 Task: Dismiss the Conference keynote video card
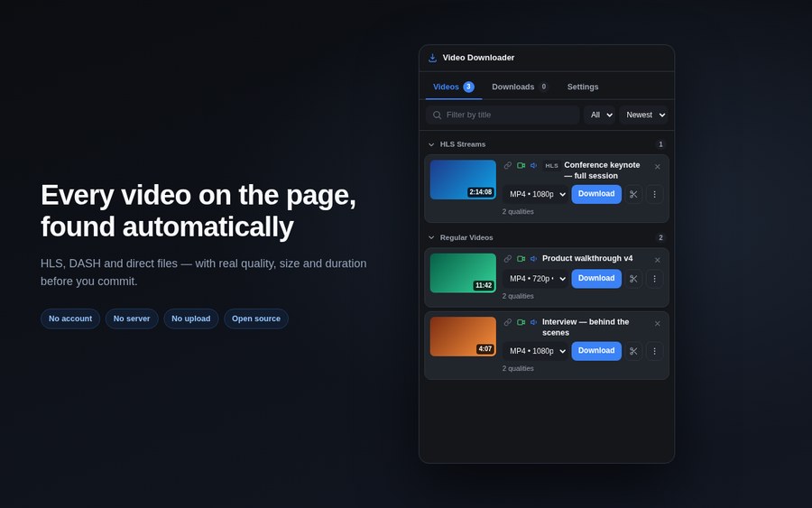[657, 167]
